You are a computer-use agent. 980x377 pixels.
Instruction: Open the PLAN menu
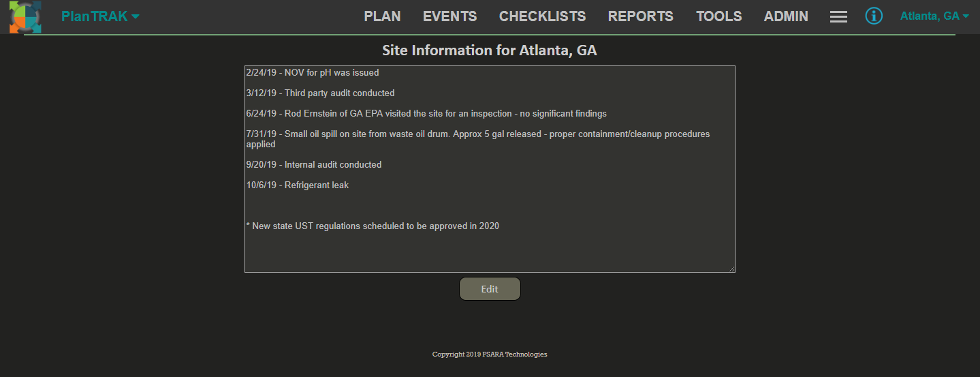pyautogui.click(x=382, y=16)
